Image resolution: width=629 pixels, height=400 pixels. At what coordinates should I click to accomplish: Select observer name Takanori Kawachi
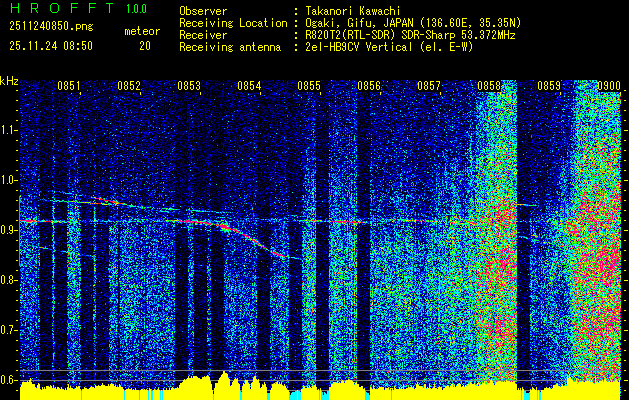[x=353, y=11]
